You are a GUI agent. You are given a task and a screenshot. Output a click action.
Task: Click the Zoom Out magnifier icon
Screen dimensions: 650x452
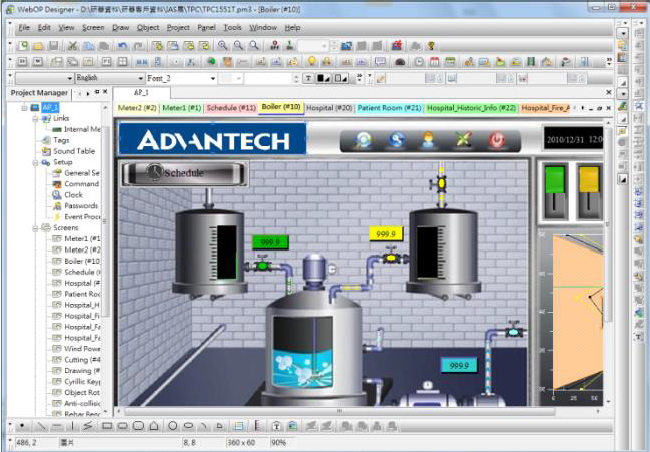point(238,45)
